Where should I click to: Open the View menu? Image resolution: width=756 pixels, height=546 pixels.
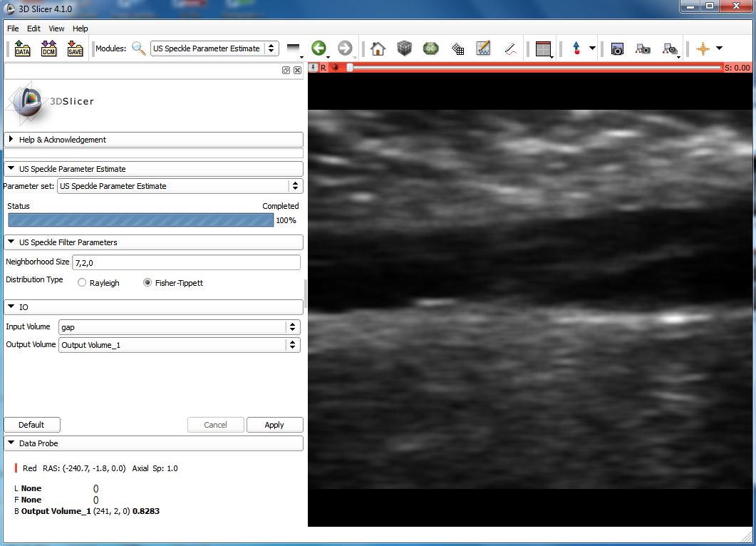(x=56, y=29)
